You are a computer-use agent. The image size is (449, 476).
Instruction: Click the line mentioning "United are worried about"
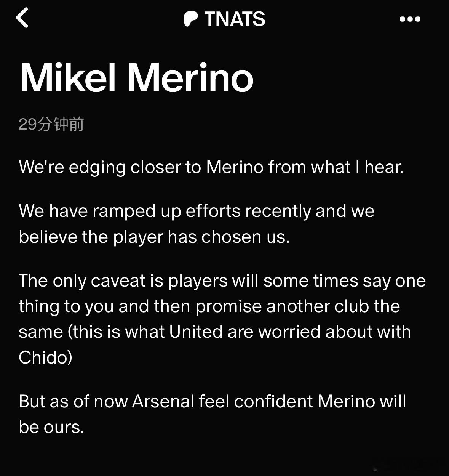point(215,332)
